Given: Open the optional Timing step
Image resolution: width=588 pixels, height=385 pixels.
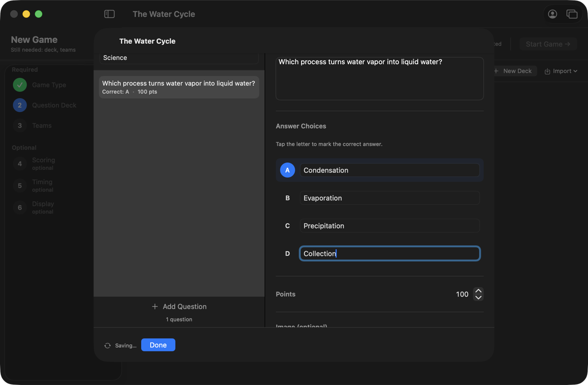Looking at the screenshot, I should (x=33, y=185).
